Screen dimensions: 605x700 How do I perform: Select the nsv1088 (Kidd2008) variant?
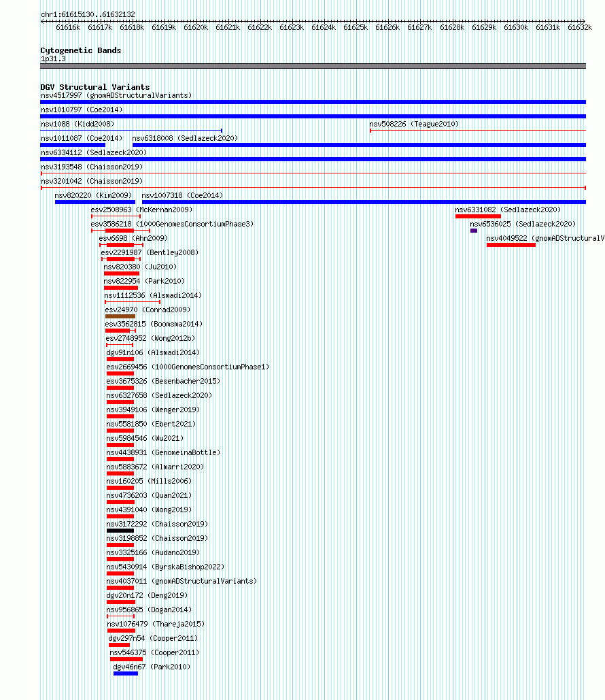77,124
